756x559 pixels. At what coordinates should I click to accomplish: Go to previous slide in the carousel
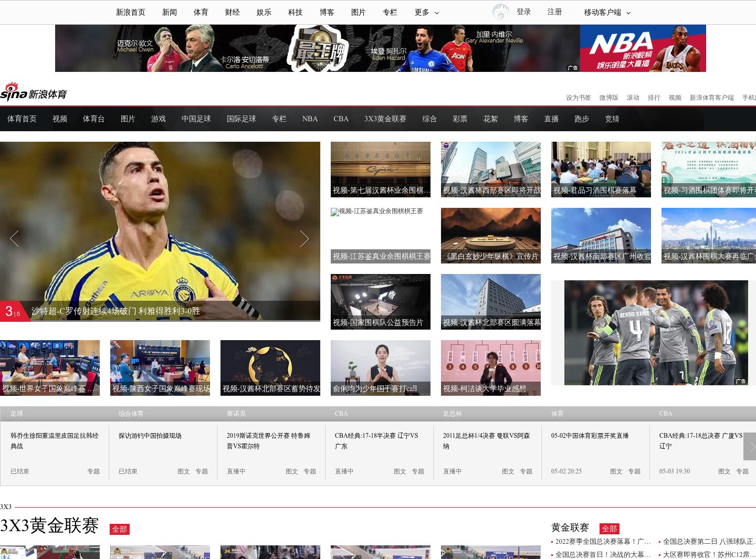pyautogui.click(x=14, y=238)
